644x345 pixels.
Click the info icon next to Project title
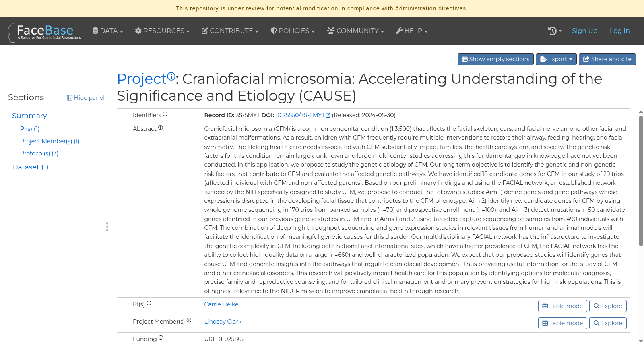[x=171, y=76]
